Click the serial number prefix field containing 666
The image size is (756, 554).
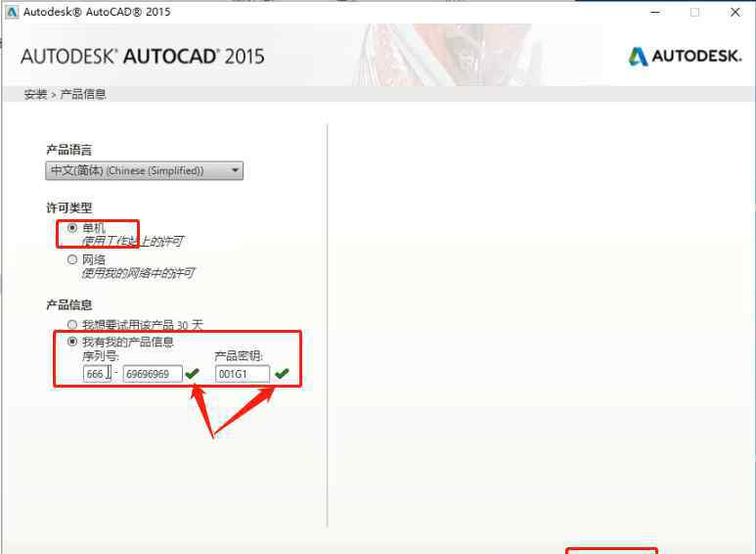[97, 374]
